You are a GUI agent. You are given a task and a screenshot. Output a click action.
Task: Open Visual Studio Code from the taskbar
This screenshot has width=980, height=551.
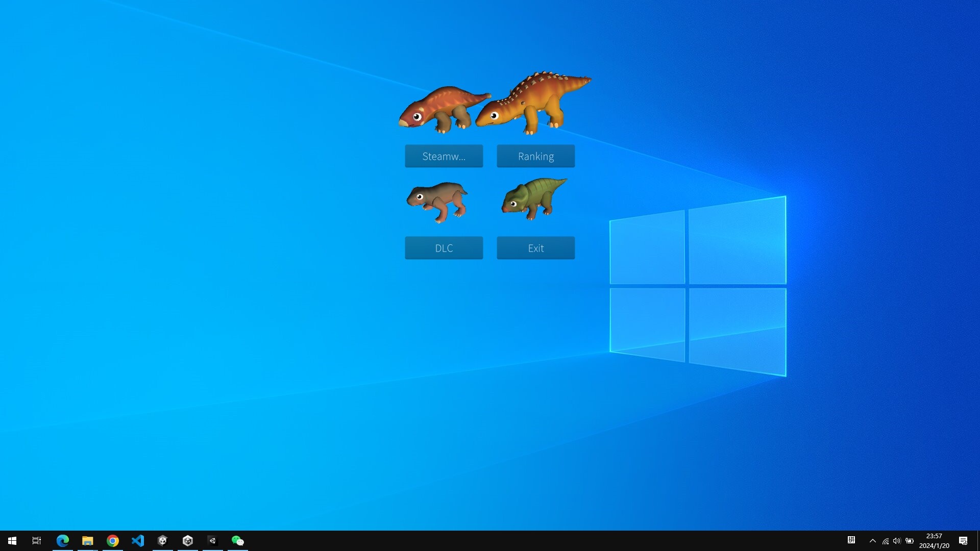click(138, 540)
